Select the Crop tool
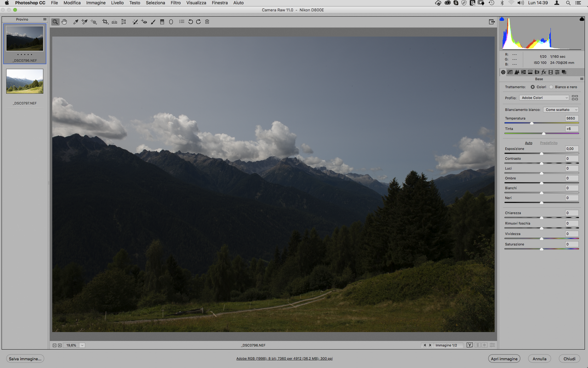The width and height of the screenshot is (588, 368). pos(105,22)
